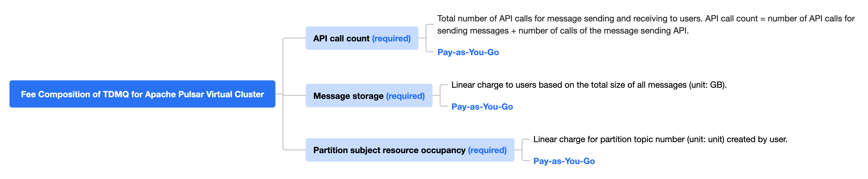Open Pay-as-You-Go link under API call count
Image resolution: width=868 pixels, height=179 pixels.
(x=468, y=52)
